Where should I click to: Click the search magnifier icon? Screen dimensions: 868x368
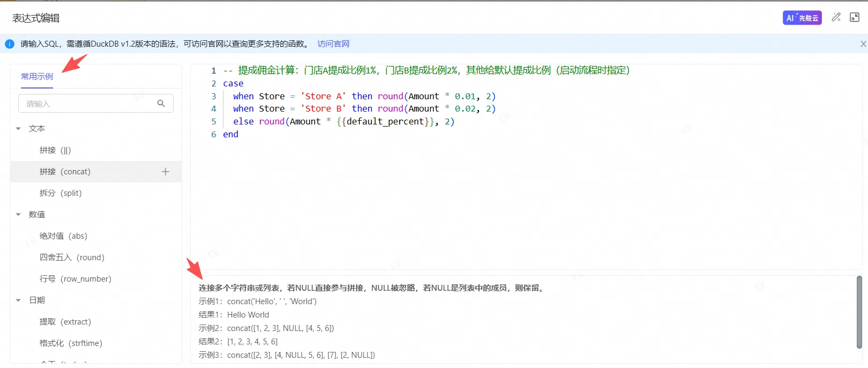(x=161, y=104)
